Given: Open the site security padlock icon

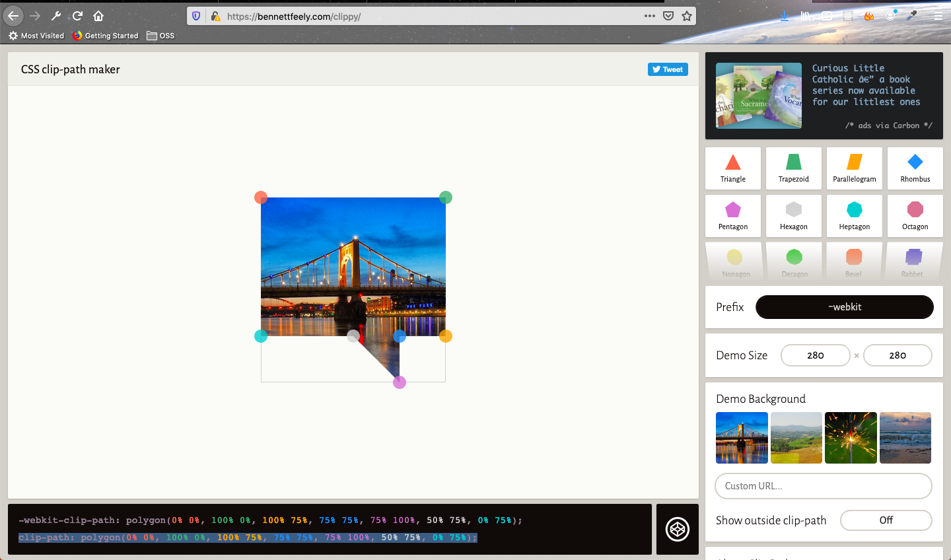Looking at the screenshot, I should pyautogui.click(x=215, y=16).
